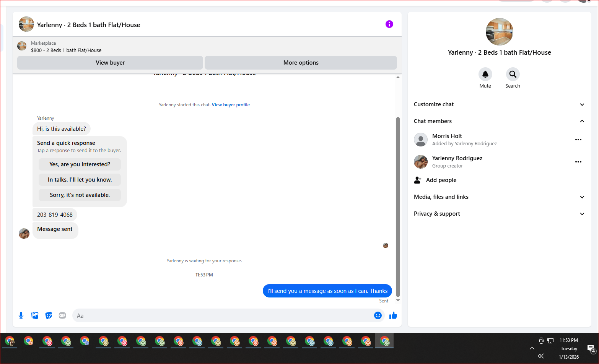
Task: Click Add people icon in members list
Action: (x=418, y=180)
